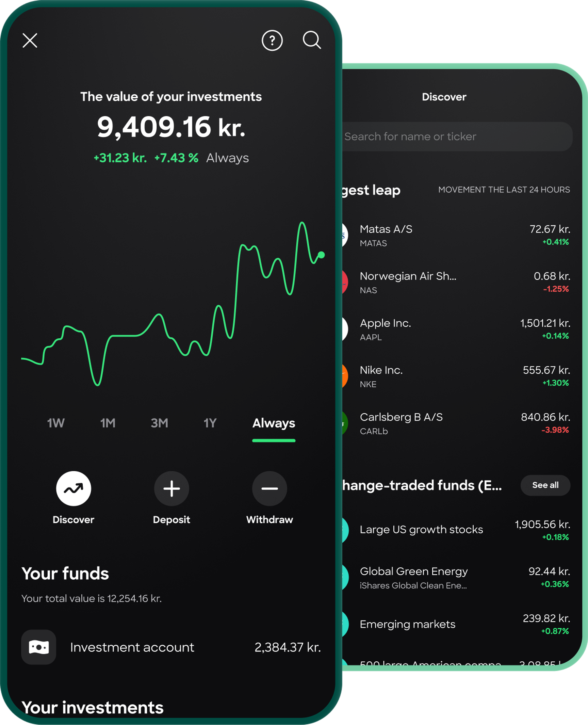588x725 pixels.
Task: Open the Global Green Energy fund
Action: coord(456,577)
